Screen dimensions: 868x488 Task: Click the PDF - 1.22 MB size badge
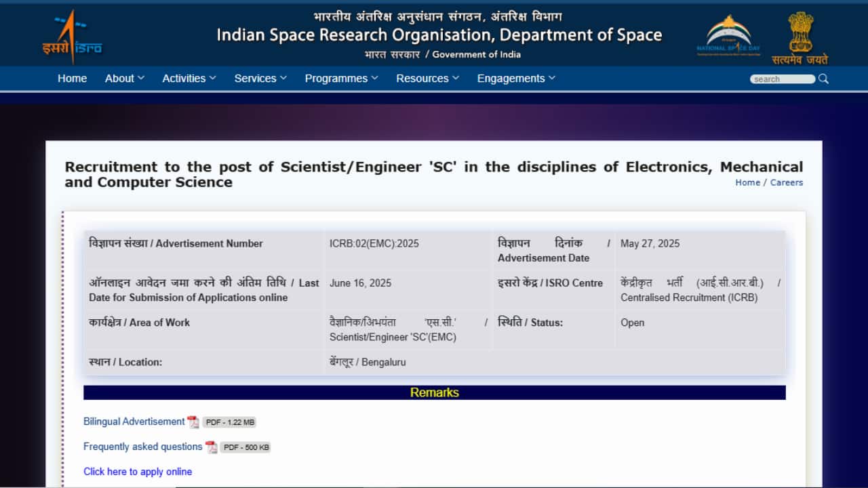tap(229, 422)
